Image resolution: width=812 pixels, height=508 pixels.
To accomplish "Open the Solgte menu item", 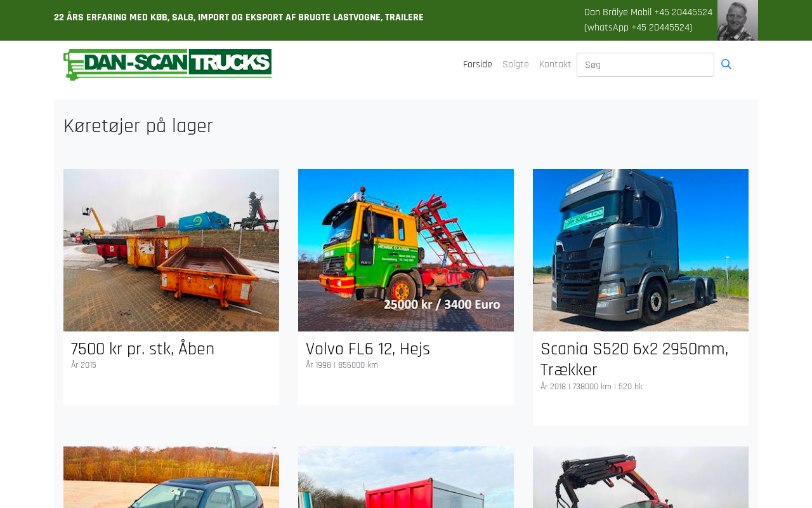I will point(516,65).
